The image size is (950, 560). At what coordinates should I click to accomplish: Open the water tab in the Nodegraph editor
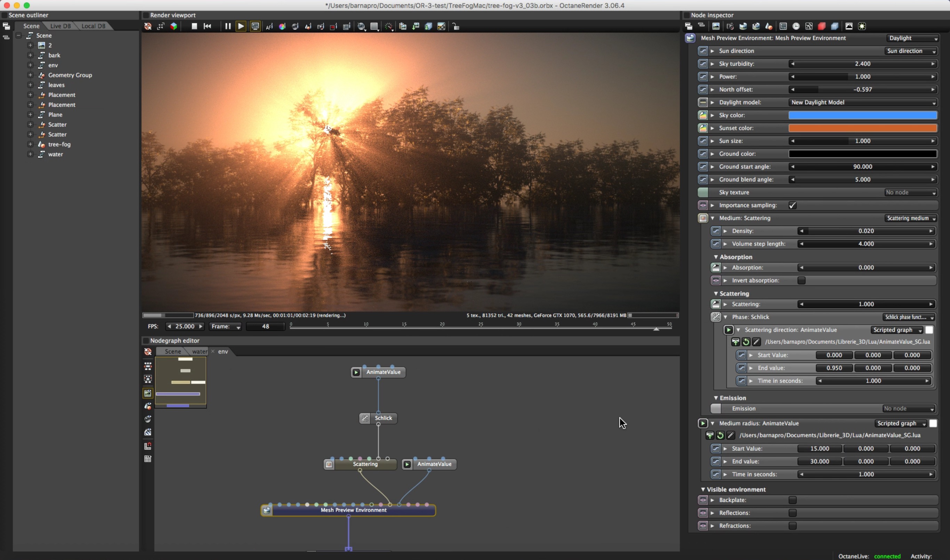(x=199, y=351)
